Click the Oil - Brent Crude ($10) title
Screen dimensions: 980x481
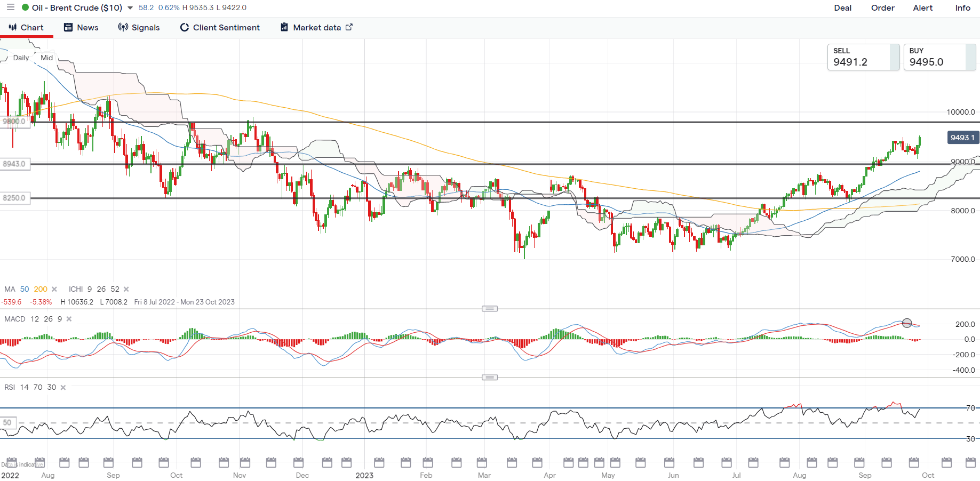coord(77,8)
